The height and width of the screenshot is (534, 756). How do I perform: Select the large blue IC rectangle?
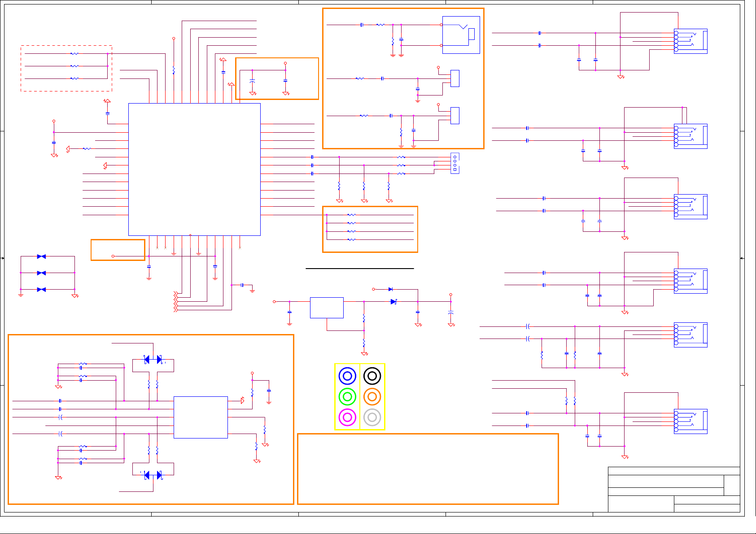point(194,169)
